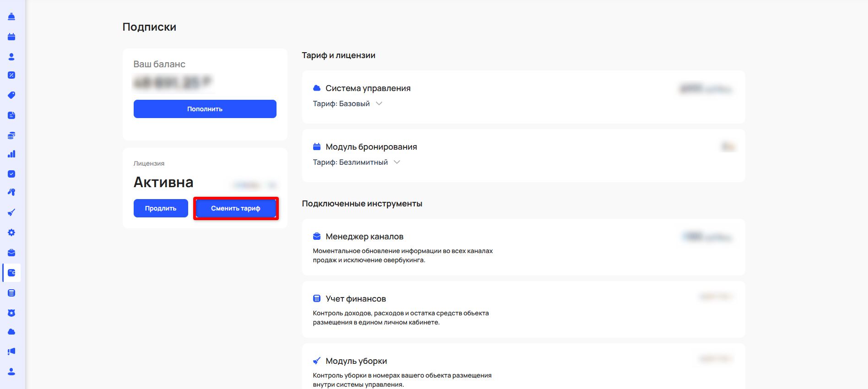868x389 pixels.
Task: Open the gear settings sidebar icon
Action: click(x=11, y=232)
